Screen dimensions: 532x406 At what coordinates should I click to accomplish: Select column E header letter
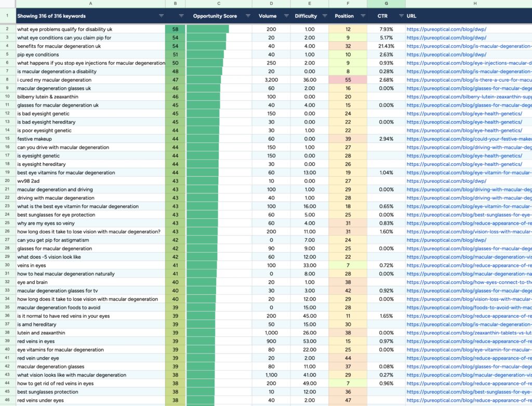pos(310,4)
